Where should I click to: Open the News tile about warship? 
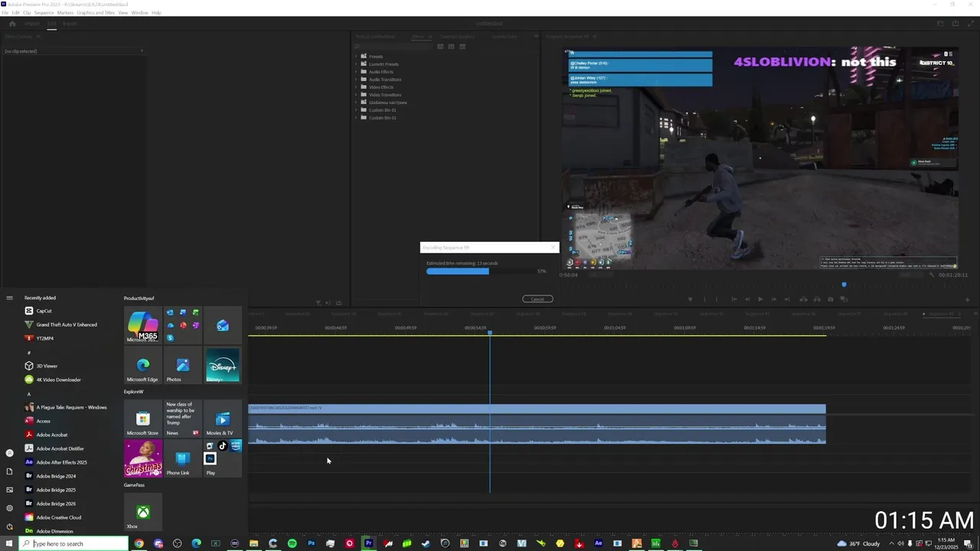pos(183,419)
